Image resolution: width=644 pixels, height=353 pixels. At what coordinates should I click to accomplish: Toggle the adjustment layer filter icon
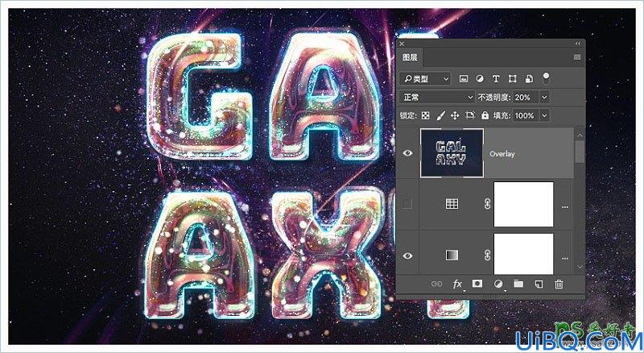point(480,79)
